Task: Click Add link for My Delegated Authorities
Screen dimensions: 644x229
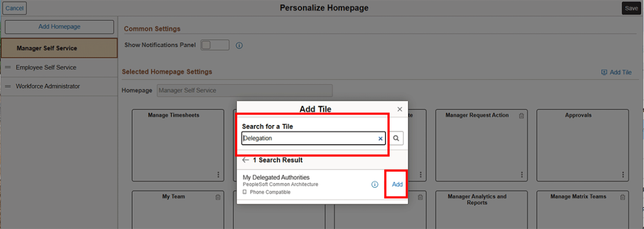Action: (397, 184)
